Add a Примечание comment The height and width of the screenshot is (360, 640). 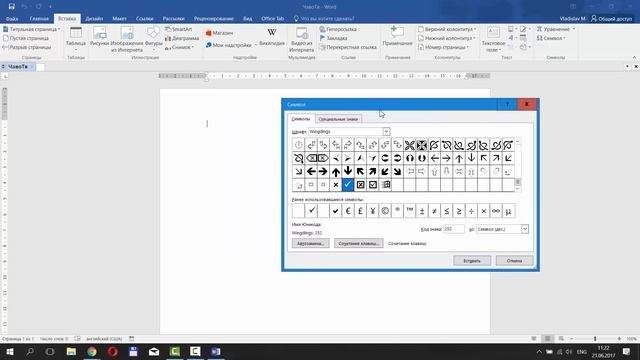[x=398, y=36]
